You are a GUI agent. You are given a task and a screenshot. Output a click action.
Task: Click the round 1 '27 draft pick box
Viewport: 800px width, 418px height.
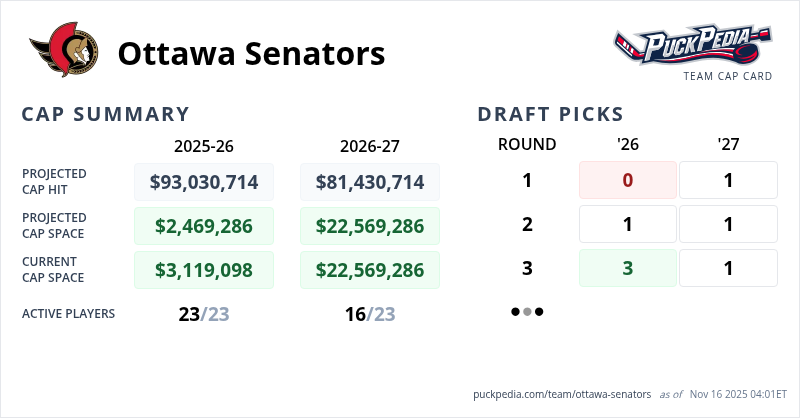pos(728,180)
